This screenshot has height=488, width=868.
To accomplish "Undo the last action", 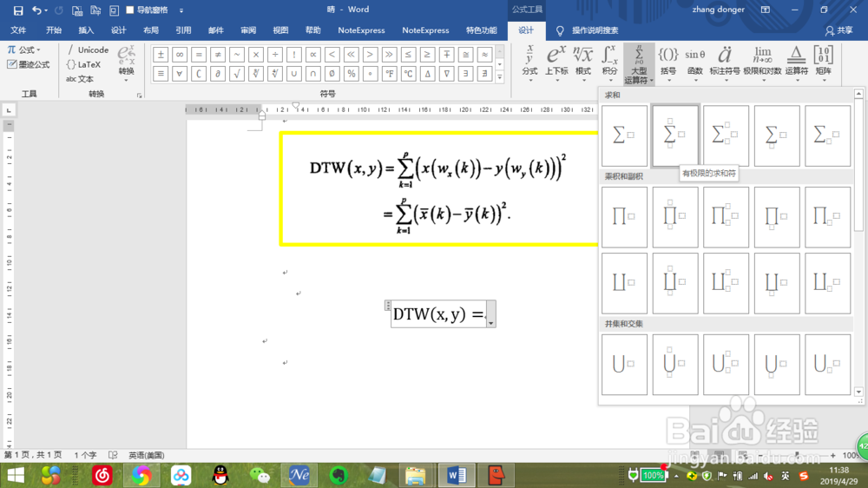I will (36, 10).
